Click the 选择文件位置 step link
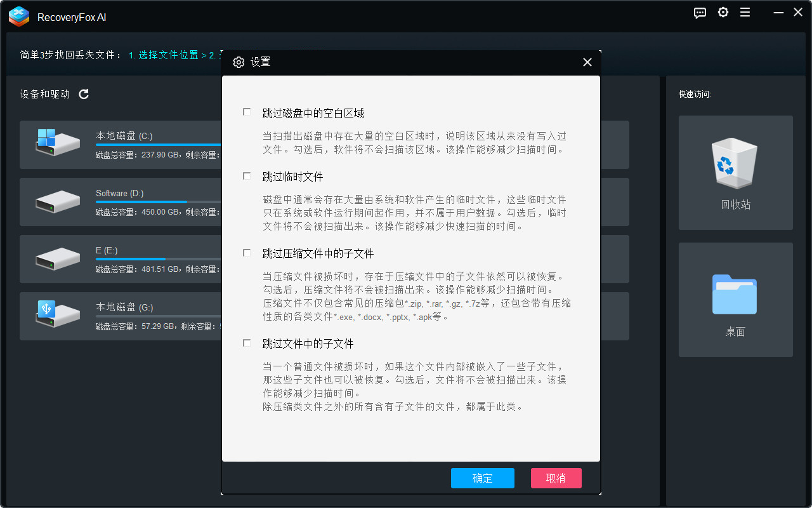 pos(167,55)
